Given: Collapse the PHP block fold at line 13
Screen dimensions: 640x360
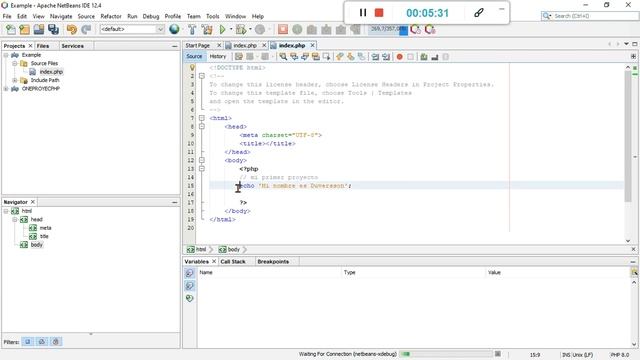Looking at the screenshot, I should pyautogui.click(x=202, y=169).
